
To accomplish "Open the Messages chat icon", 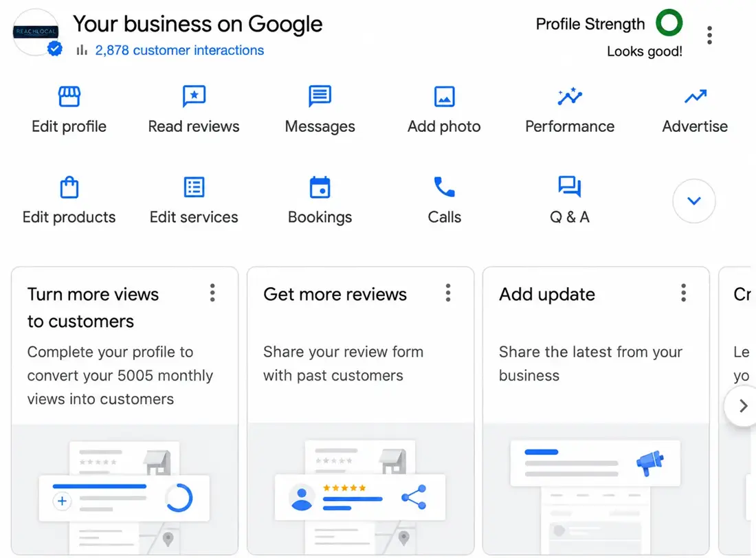I will pyautogui.click(x=320, y=96).
